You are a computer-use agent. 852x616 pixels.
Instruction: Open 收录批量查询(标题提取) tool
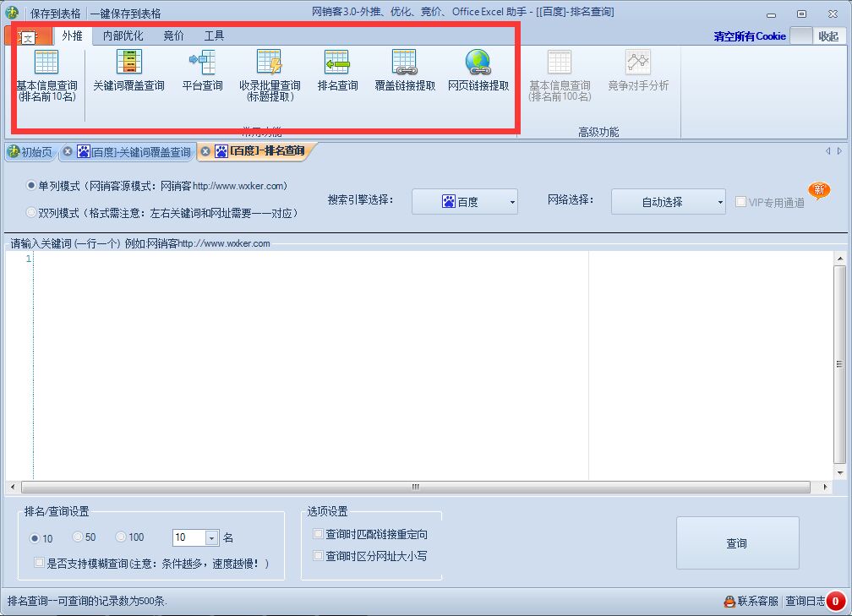click(x=270, y=75)
